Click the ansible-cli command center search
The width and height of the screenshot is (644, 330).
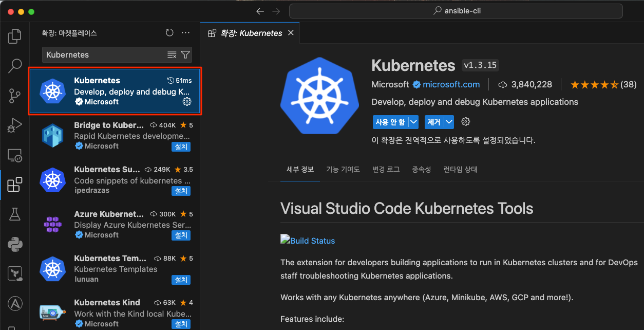456,11
